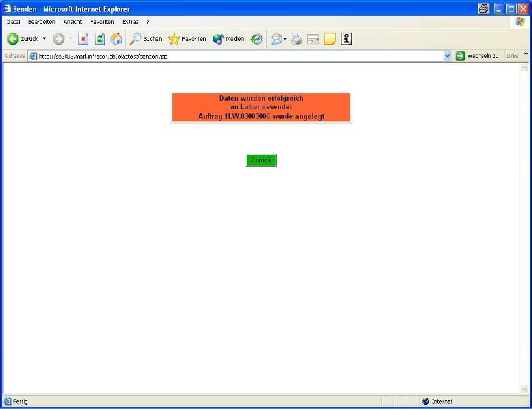Click scrollbar down arrow
This screenshot has width=532, height=409.
524,389
